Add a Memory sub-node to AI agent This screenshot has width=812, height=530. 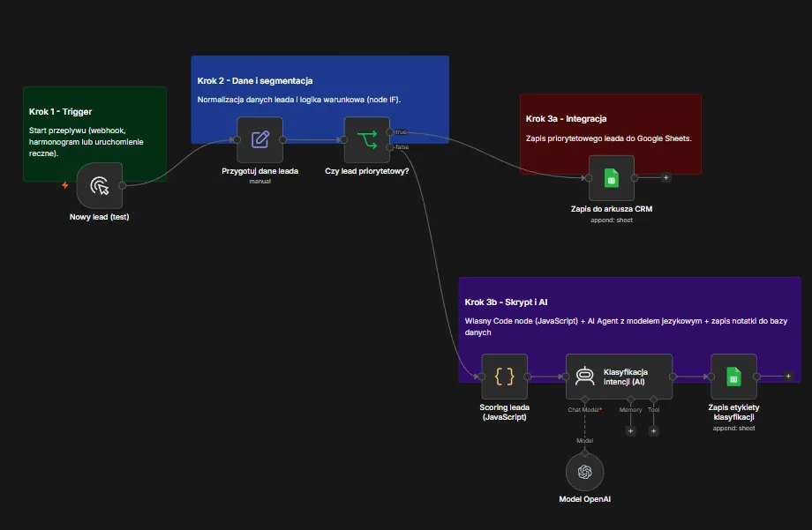pos(630,430)
